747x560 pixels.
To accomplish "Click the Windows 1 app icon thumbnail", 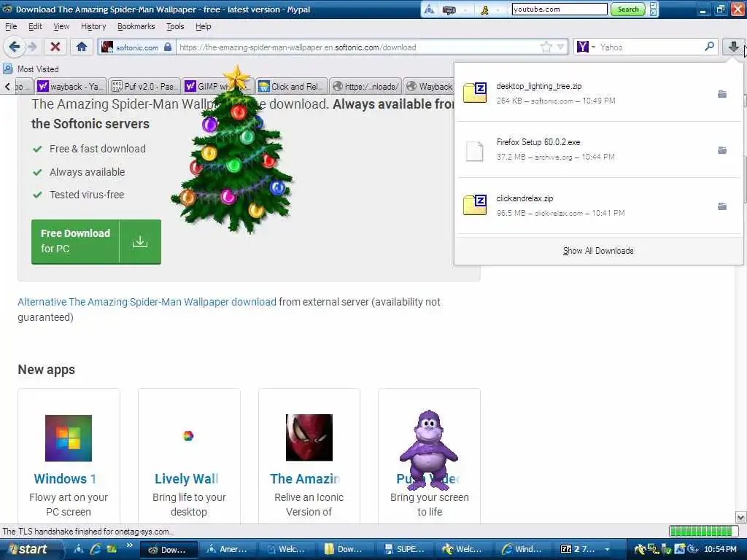I will (68, 438).
